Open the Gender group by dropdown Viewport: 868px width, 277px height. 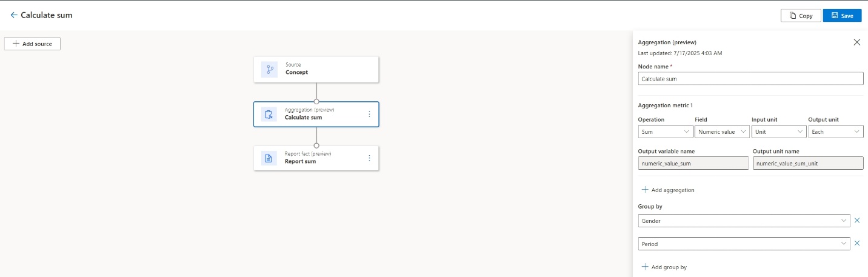coord(744,221)
